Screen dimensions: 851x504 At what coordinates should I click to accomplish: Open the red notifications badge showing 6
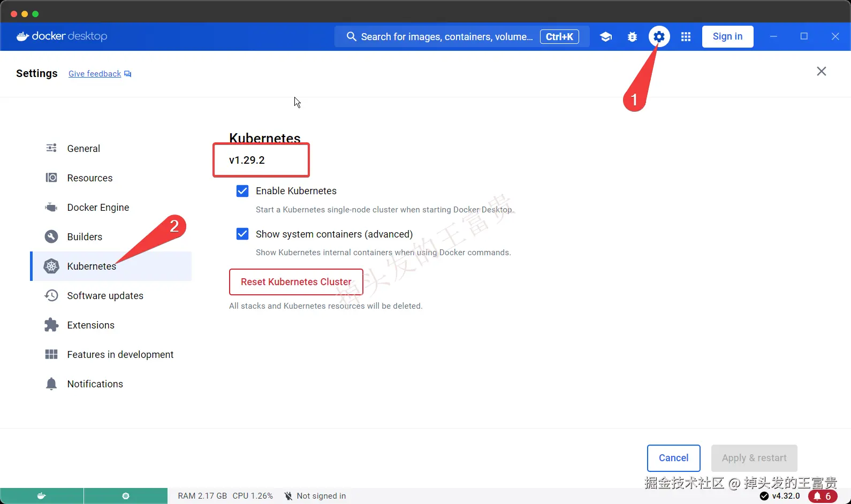coord(823,497)
